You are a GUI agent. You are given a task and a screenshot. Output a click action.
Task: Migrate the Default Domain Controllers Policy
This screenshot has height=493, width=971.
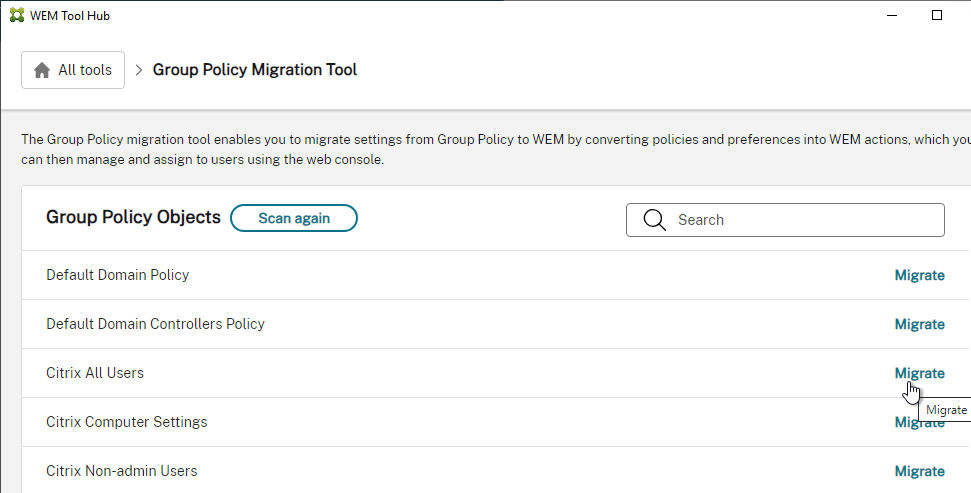(920, 324)
